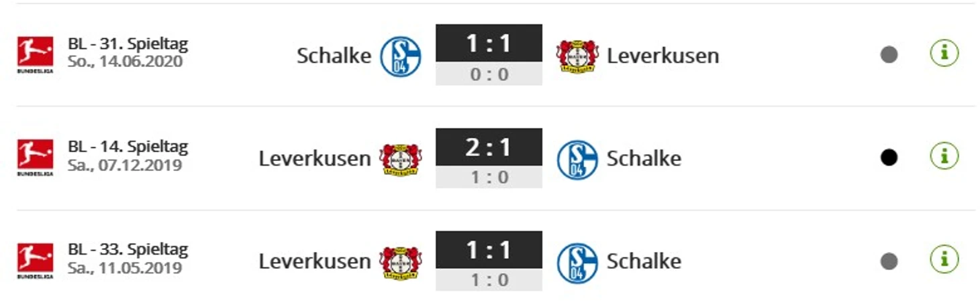Click Schalke crest in 33. Spieltag row
The height and width of the screenshot is (307, 980).
coord(577,263)
